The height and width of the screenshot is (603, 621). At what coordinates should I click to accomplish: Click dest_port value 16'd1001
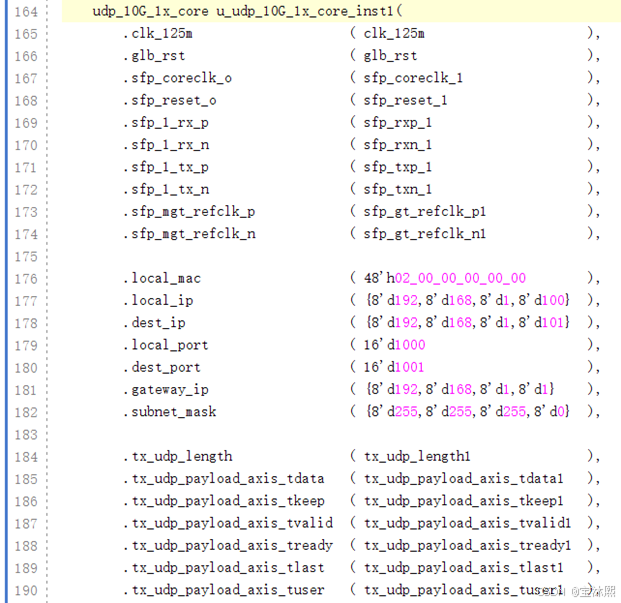click(394, 367)
